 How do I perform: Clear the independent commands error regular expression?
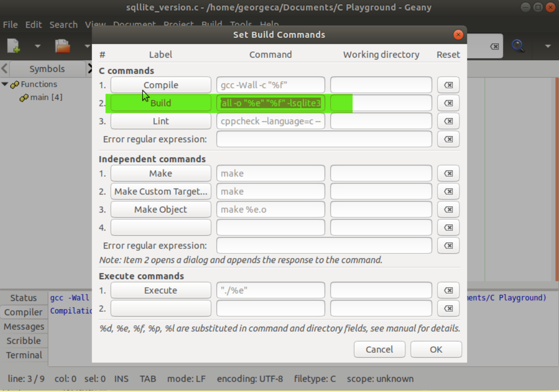[448, 245]
